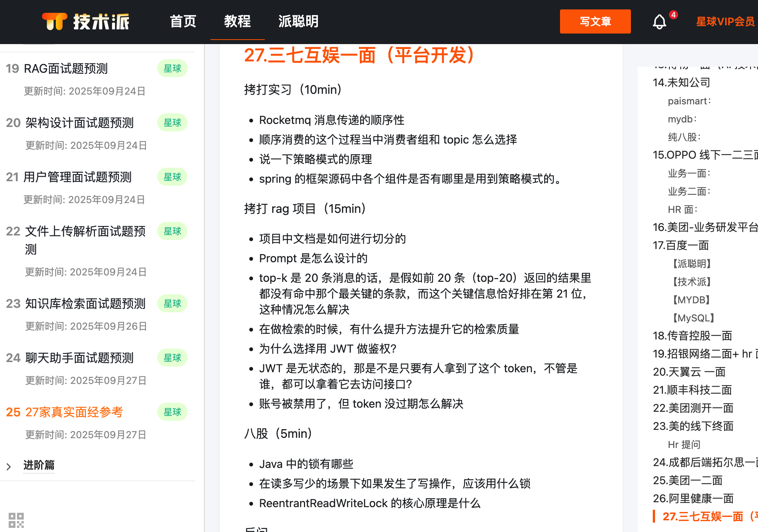Open chapter 21 用户管理面试题预测
The image size is (758, 532).
77,177
